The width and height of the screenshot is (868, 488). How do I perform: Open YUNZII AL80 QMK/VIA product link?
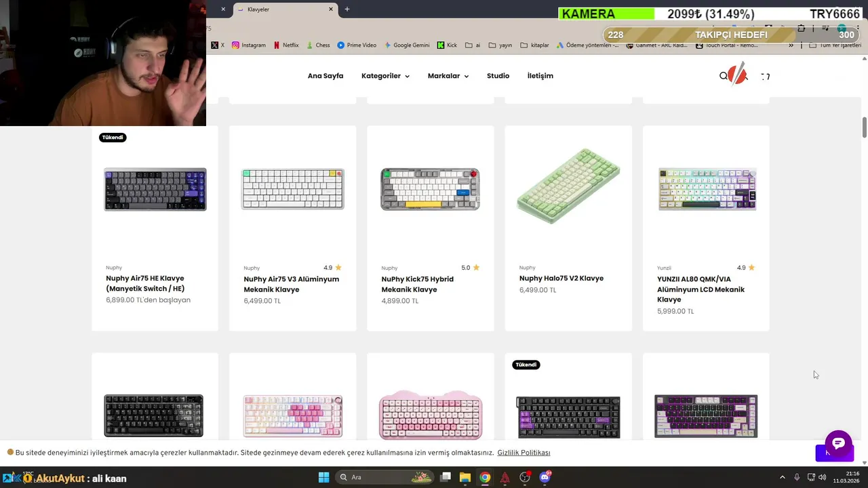coord(701,289)
